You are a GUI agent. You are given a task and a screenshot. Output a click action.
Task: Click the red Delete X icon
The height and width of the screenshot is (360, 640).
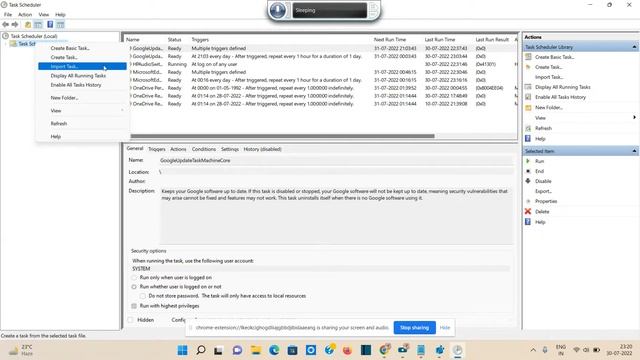coord(528,211)
